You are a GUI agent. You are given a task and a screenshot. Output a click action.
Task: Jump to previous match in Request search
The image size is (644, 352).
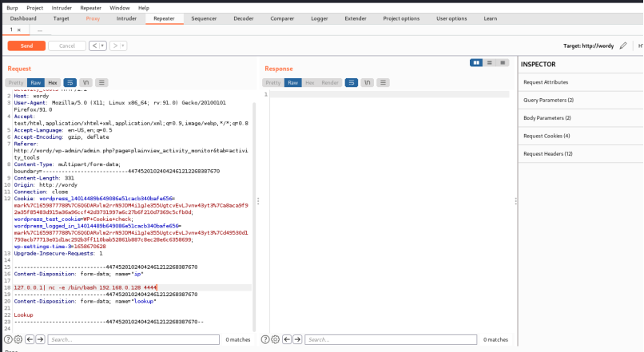(30, 339)
